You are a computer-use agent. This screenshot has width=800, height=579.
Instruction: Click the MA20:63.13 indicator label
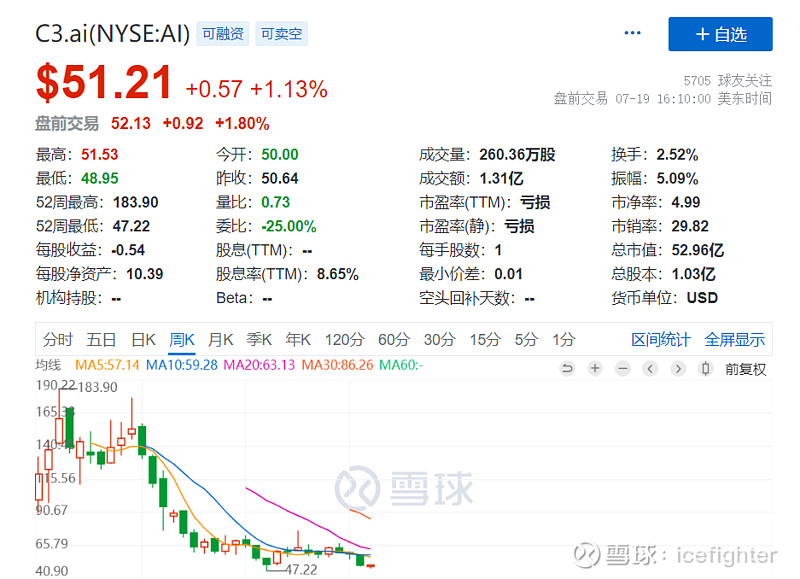click(x=259, y=365)
